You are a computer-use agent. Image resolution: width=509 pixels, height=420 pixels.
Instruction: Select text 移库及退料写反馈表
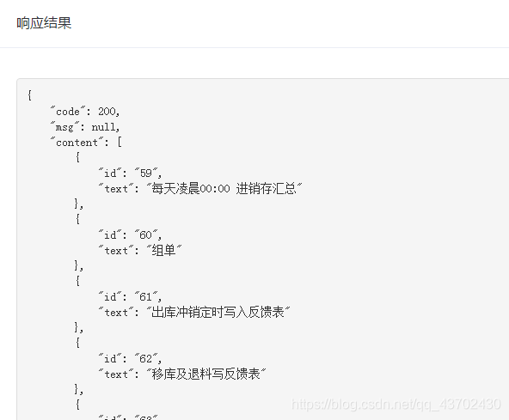tap(205, 374)
